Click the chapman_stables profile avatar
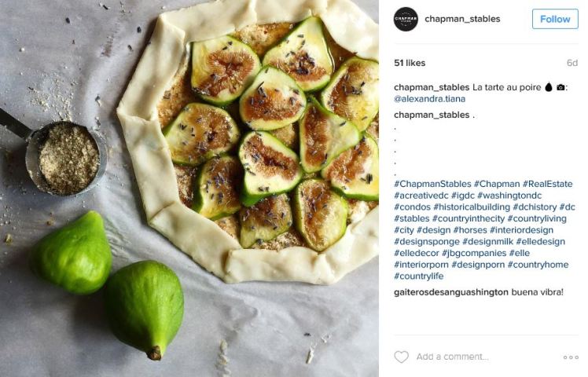This screenshot has width=588, height=377. click(406, 19)
